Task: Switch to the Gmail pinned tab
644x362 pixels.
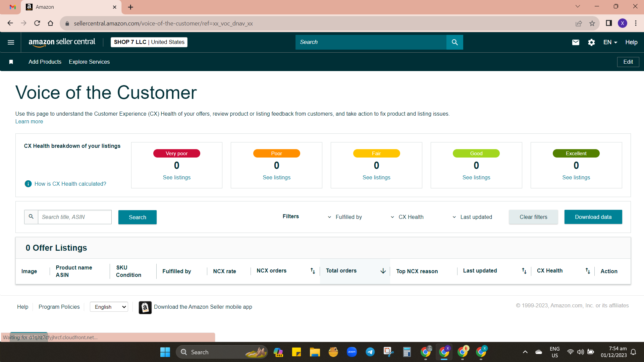Action: (x=13, y=7)
